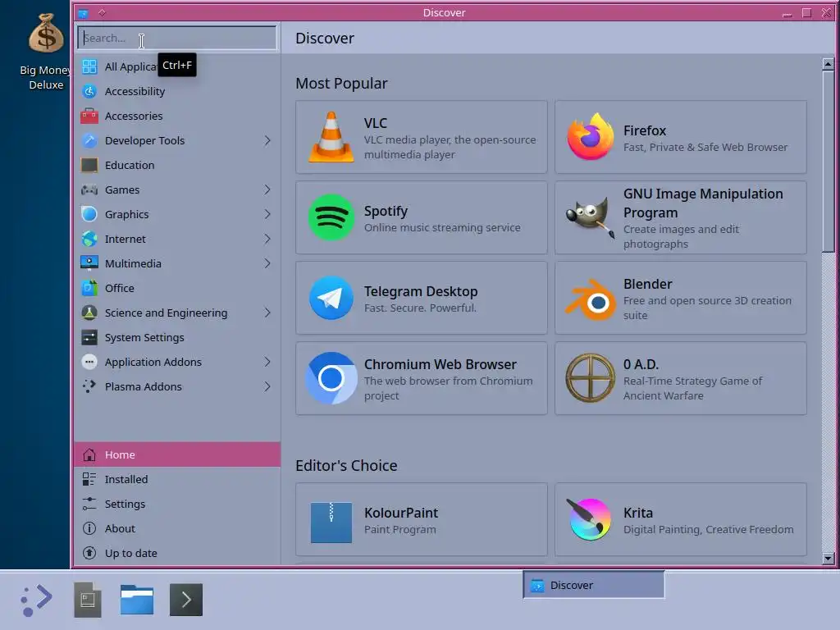
Task: Click the 0 A.D. game icon
Action: 591,378
